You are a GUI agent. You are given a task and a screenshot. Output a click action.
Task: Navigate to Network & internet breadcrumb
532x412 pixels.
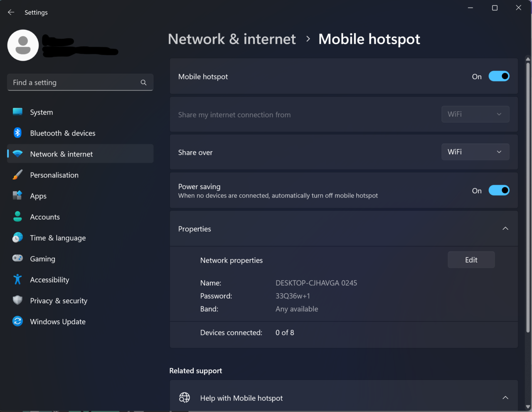(232, 39)
